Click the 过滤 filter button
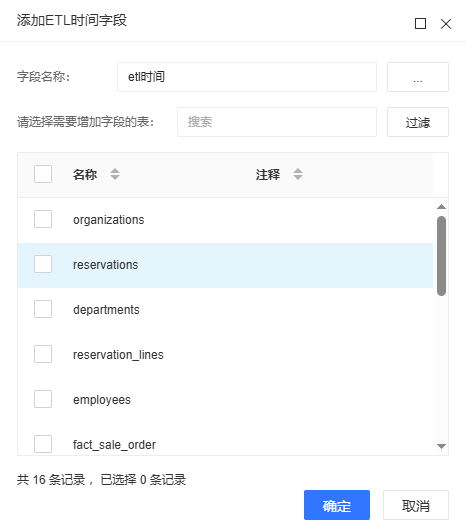Viewport: 466px width, 527px height. coord(418,122)
